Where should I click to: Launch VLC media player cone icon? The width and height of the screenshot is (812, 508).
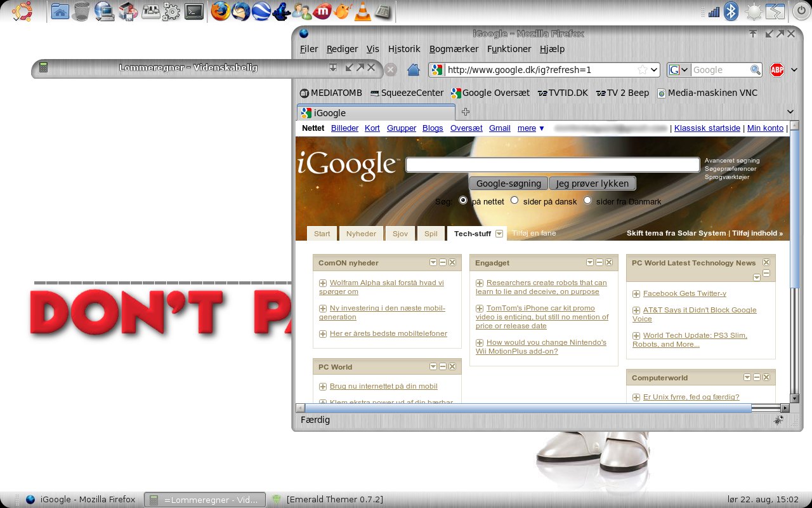pos(362,11)
